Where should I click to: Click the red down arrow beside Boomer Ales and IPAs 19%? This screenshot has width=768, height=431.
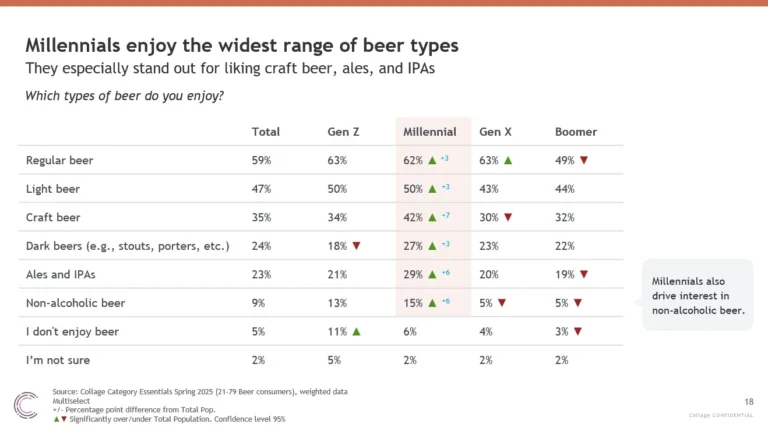coord(584,275)
